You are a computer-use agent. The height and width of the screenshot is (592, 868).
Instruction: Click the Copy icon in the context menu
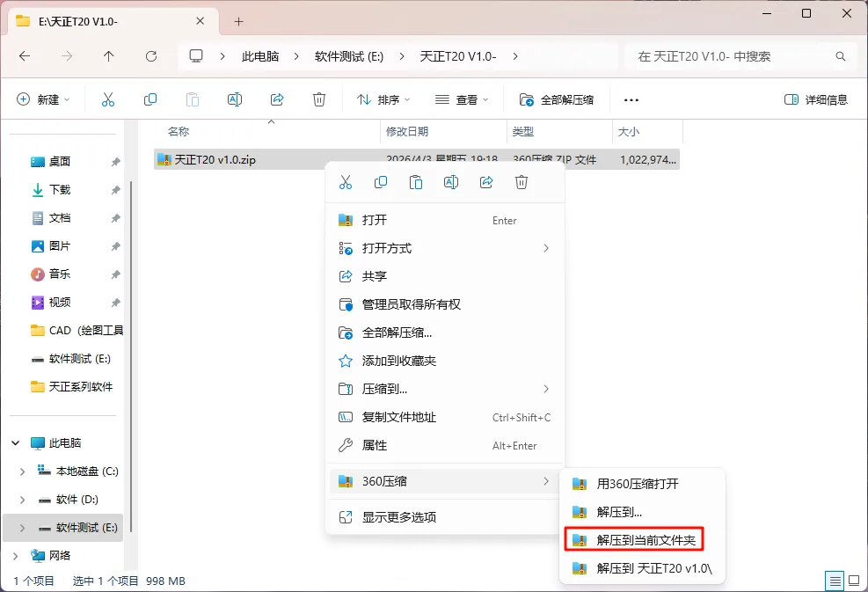pos(381,182)
